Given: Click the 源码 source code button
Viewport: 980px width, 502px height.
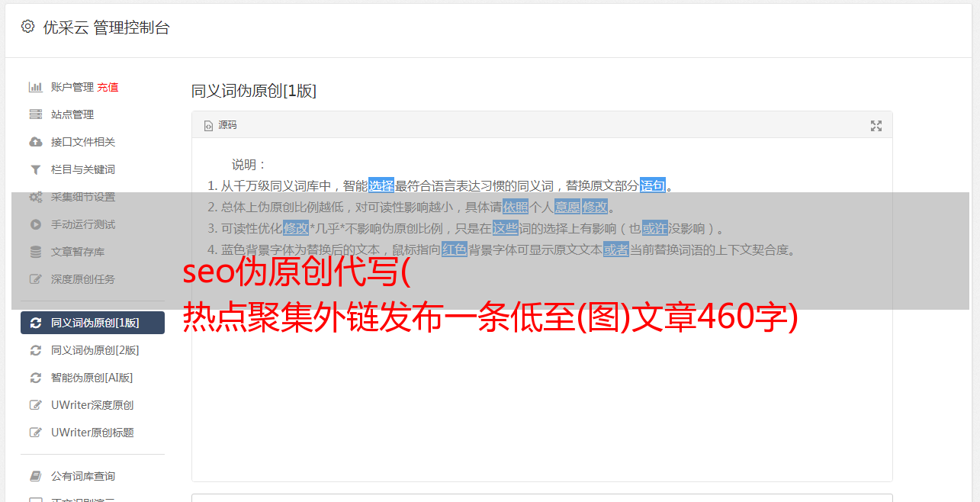Looking at the screenshot, I should 220,125.
